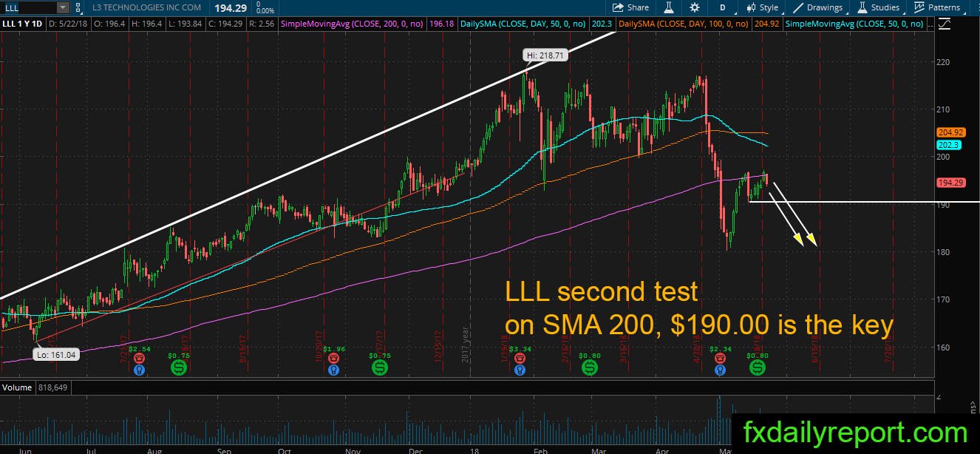The image size is (980, 454).
Task: Click the chart scale icon beside study labels
Action: [x=944, y=24]
